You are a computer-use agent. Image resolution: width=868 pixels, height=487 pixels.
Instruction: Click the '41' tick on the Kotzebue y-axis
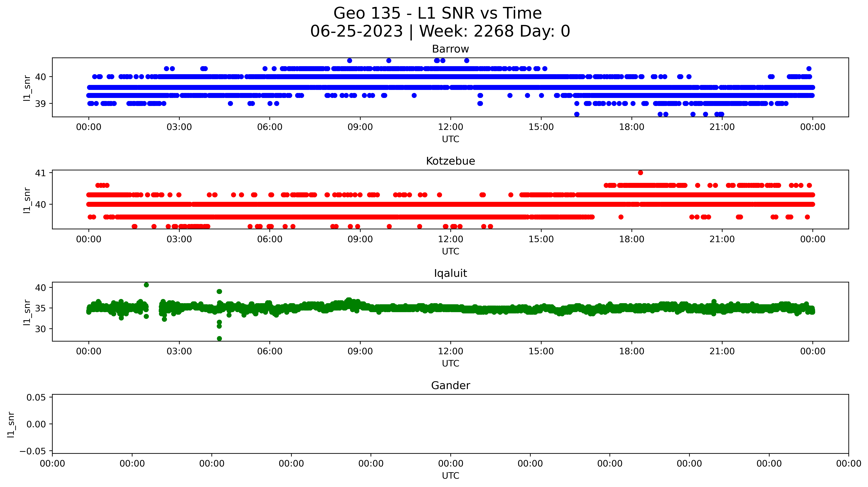coord(41,173)
